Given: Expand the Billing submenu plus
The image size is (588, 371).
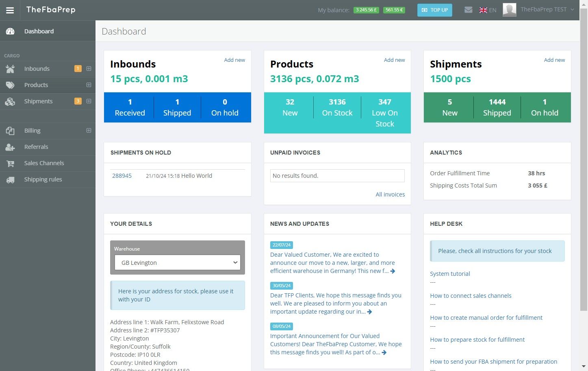Looking at the screenshot, I should pyautogui.click(x=89, y=131).
